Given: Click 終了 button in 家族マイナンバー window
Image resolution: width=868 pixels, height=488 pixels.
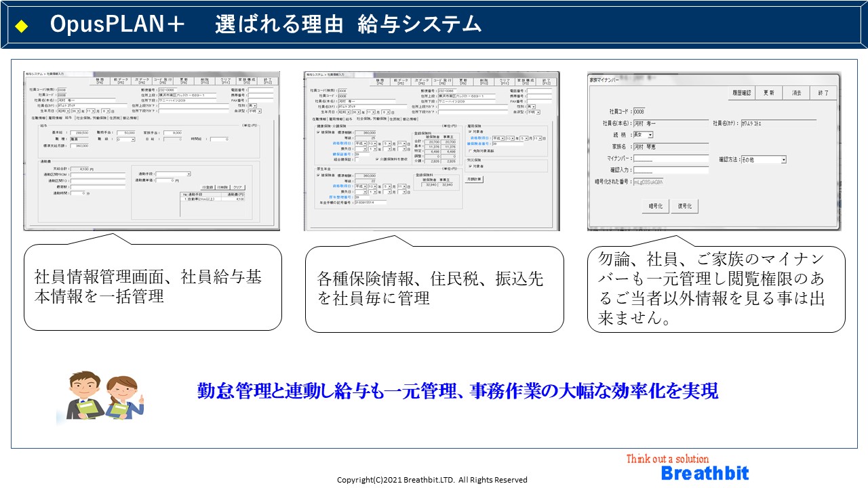Looking at the screenshot, I should [823, 93].
